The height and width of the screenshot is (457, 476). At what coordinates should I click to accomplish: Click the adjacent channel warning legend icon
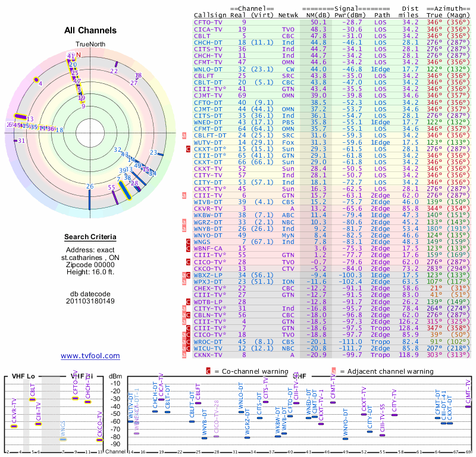[x=333, y=371]
